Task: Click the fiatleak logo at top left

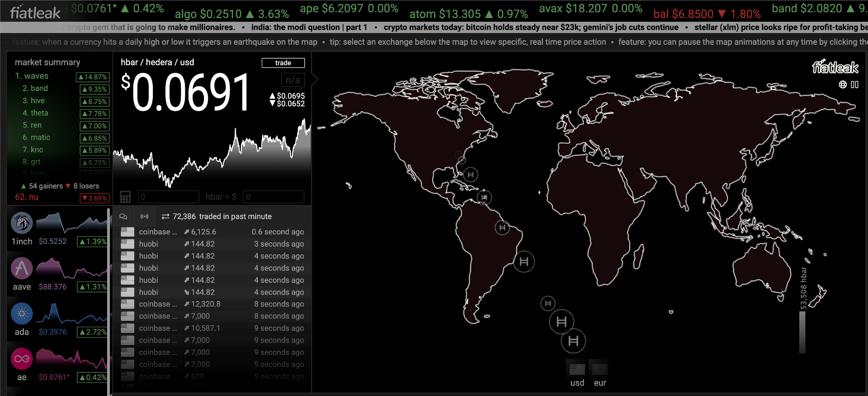Action: point(35,13)
